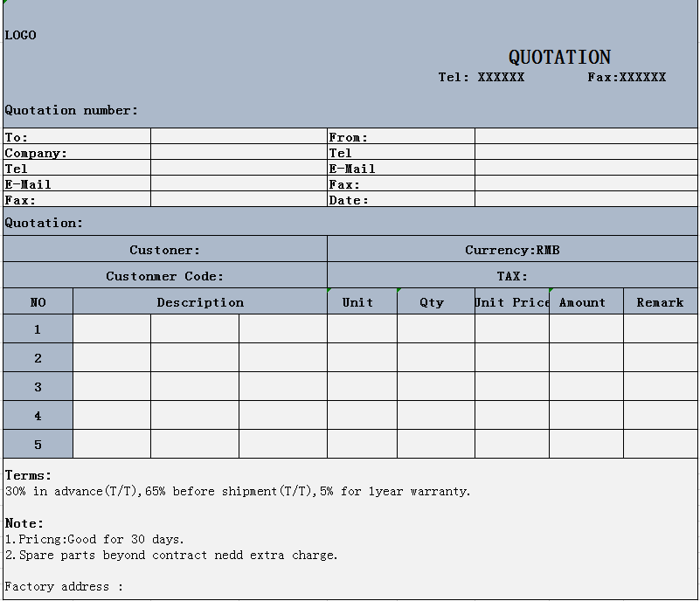Select the 'To:' label cell
The image size is (700, 601).
click(x=77, y=136)
